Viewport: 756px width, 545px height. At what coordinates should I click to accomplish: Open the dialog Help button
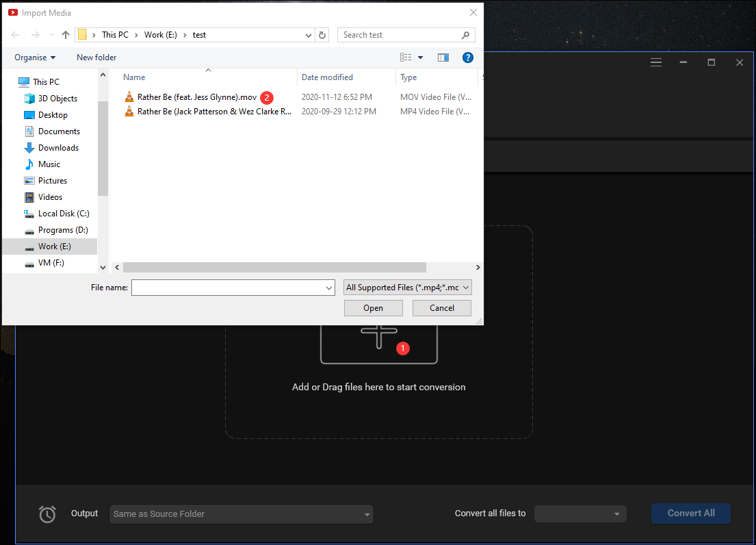(468, 58)
